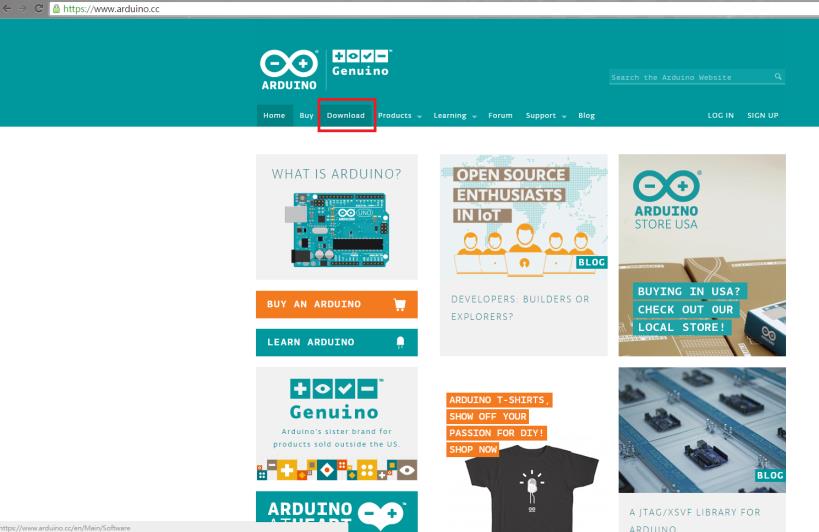Select the Buy menu item
The height and width of the screenshot is (532, 819).
pyautogui.click(x=306, y=116)
